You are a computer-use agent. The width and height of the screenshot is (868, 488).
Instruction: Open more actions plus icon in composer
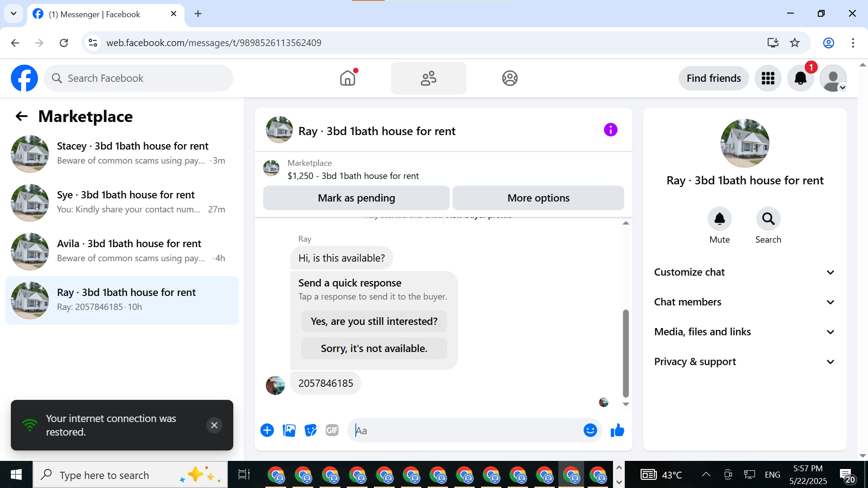(267, 431)
